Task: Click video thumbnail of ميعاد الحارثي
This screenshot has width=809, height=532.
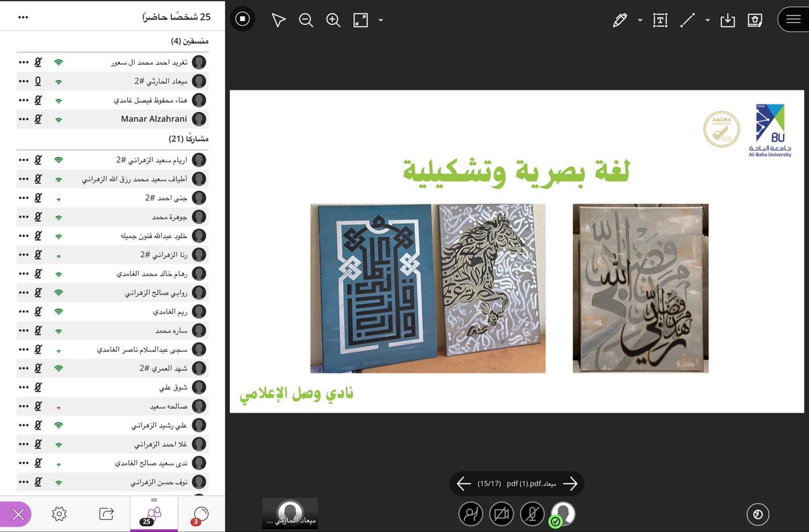Action: [x=290, y=513]
